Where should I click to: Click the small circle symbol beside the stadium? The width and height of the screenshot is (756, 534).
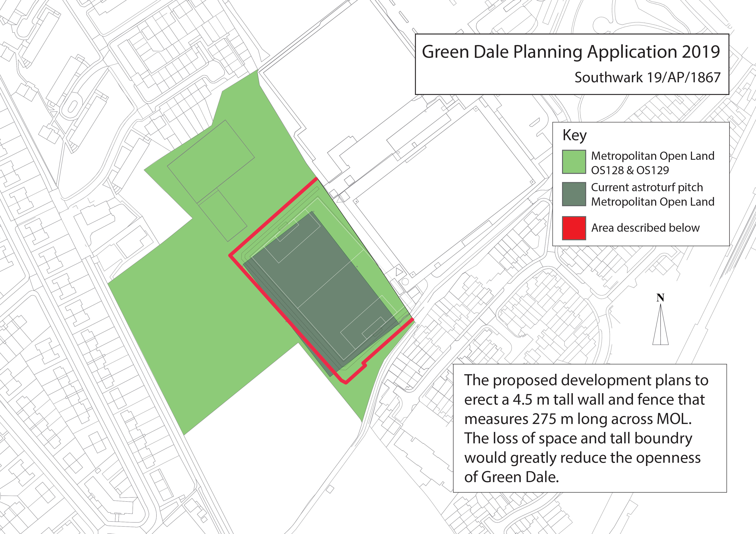click(x=405, y=282)
